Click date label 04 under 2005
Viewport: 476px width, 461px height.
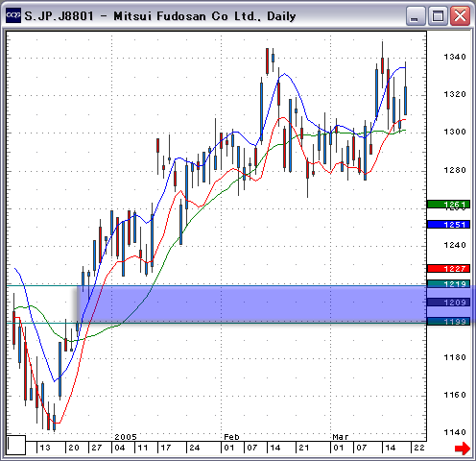coord(120,448)
